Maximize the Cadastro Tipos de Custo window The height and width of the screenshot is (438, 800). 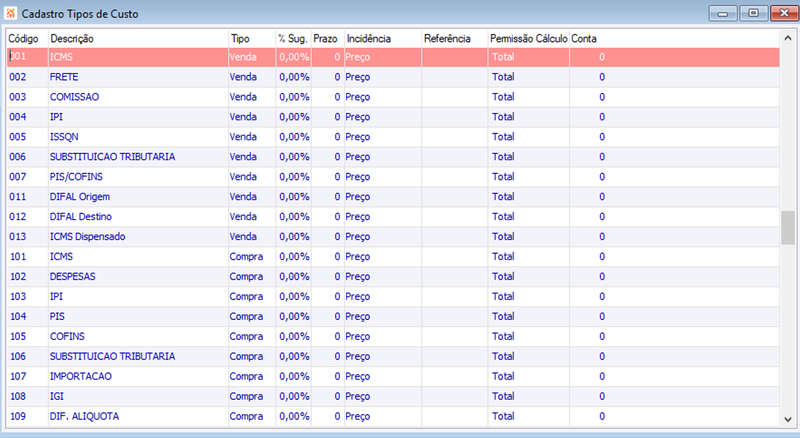[x=754, y=13]
